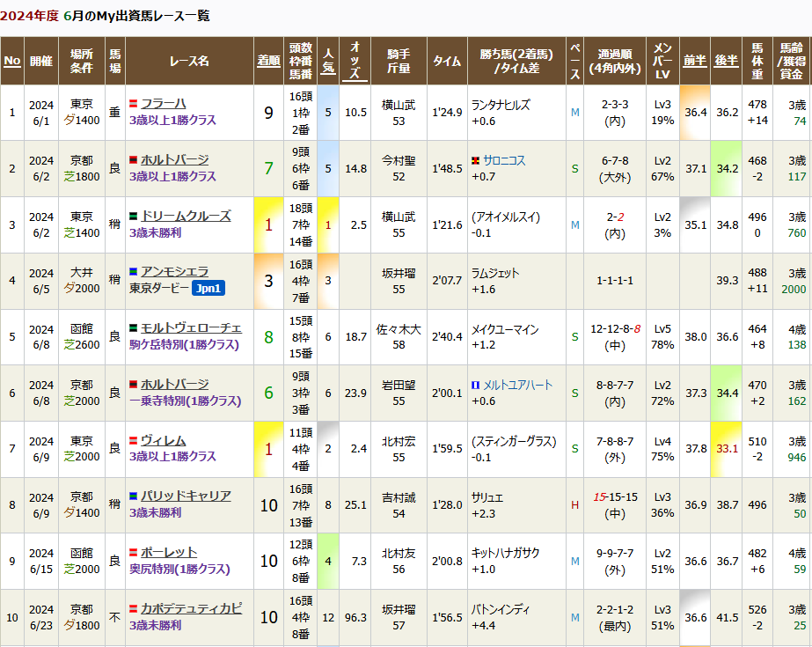Select winner name ランタナヒルズ
Viewport: 812px width, 647px height.
tap(501, 105)
